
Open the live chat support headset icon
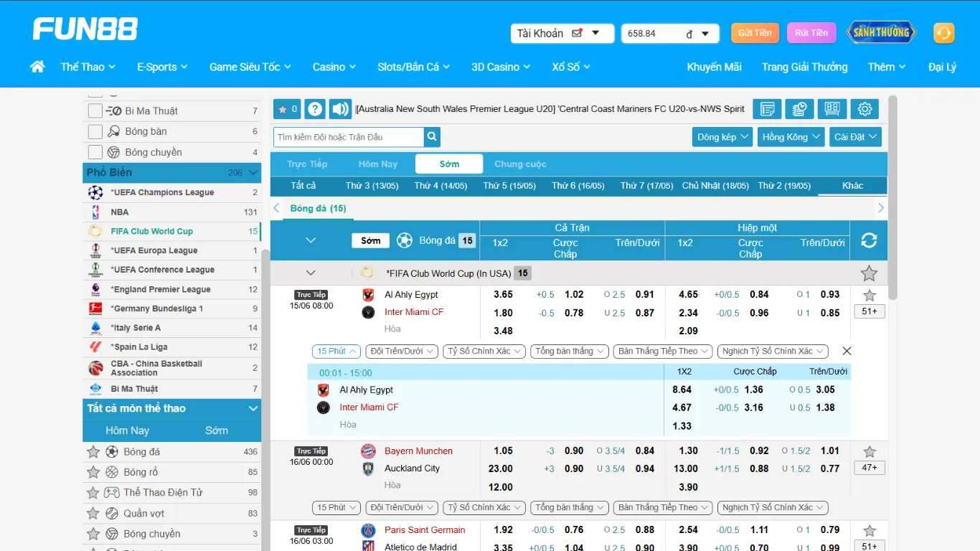tap(943, 33)
